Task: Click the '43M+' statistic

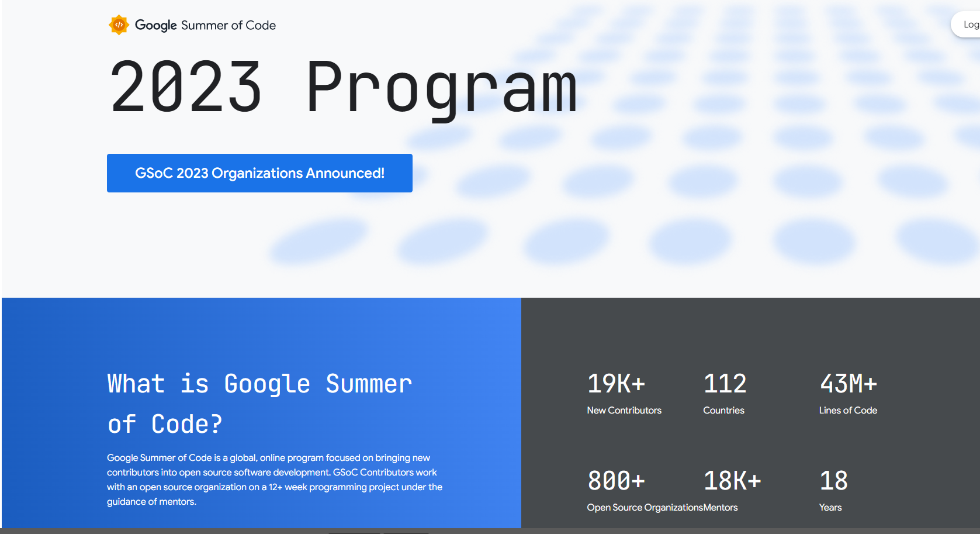Action: click(849, 384)
